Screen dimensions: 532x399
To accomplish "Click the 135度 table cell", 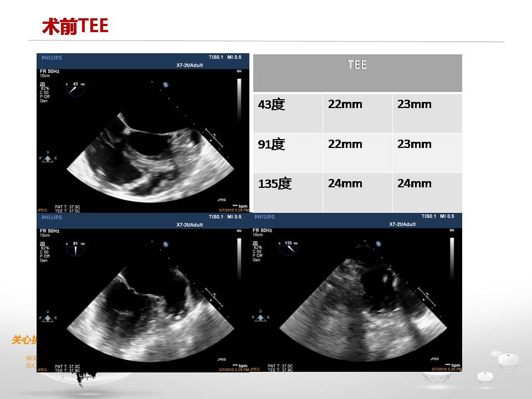I will 288,192.
